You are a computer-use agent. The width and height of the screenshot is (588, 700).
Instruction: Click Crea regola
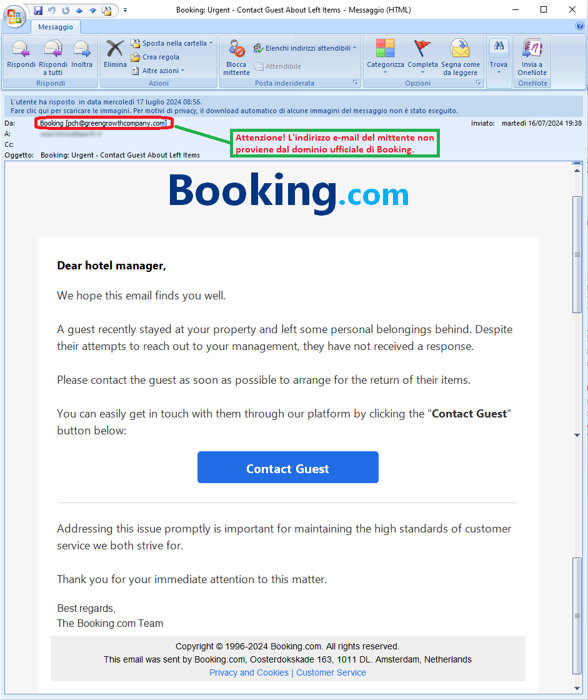[x=155, y=57]
